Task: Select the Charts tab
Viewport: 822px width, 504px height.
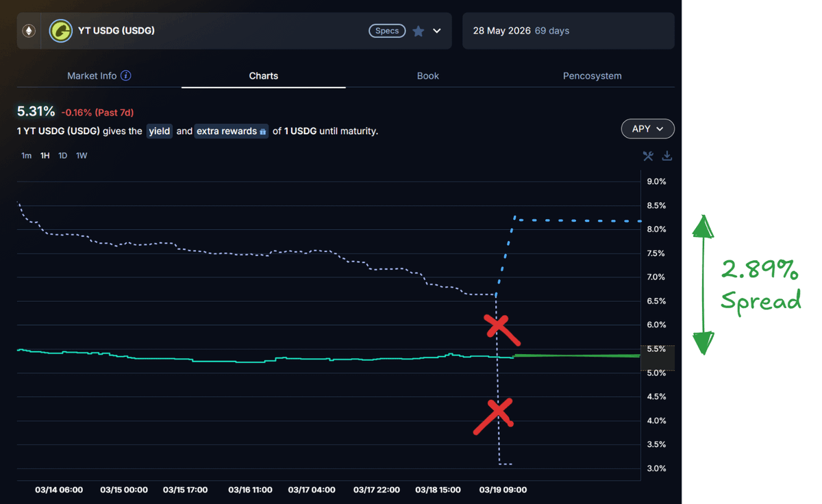Action: coord(264,76)
